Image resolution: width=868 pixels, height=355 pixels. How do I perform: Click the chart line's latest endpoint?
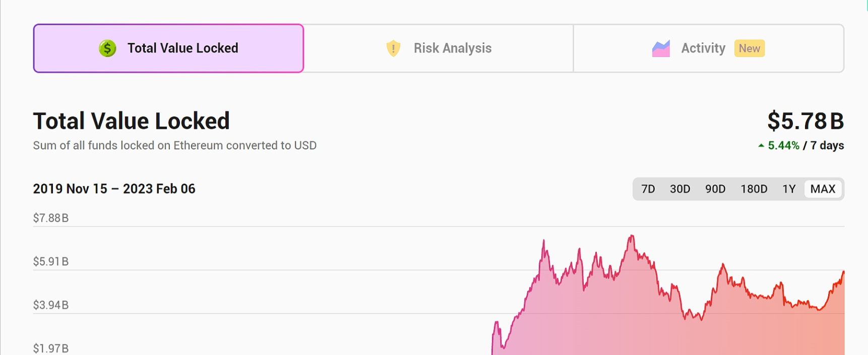(x=843, y=272)
